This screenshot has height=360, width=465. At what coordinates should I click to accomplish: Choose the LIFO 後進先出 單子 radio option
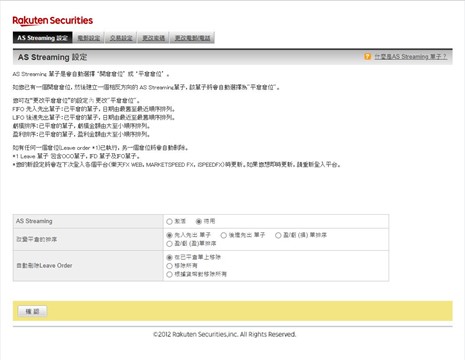tap(223, 235)
